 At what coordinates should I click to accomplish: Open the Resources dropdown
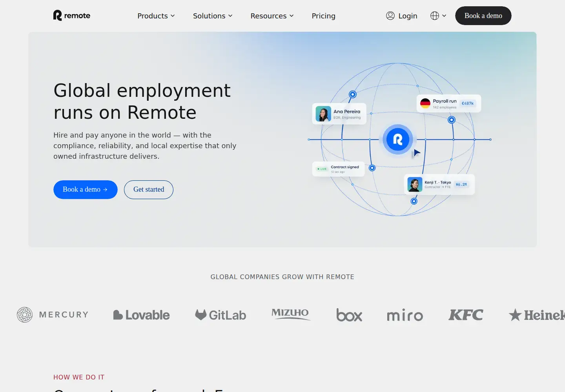point(272,16)
